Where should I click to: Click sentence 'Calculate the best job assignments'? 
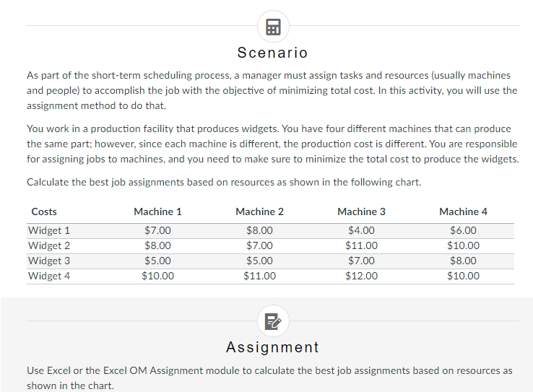pos(224,183)
